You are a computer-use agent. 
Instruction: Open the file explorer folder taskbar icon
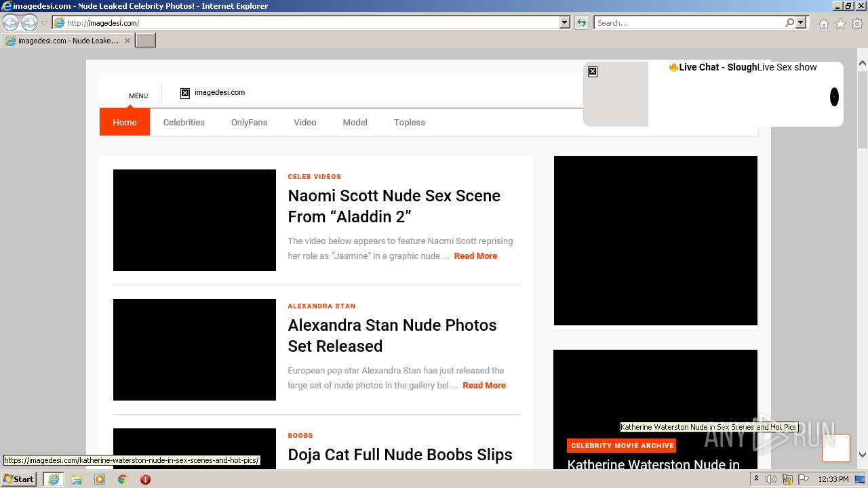point(77,479)
